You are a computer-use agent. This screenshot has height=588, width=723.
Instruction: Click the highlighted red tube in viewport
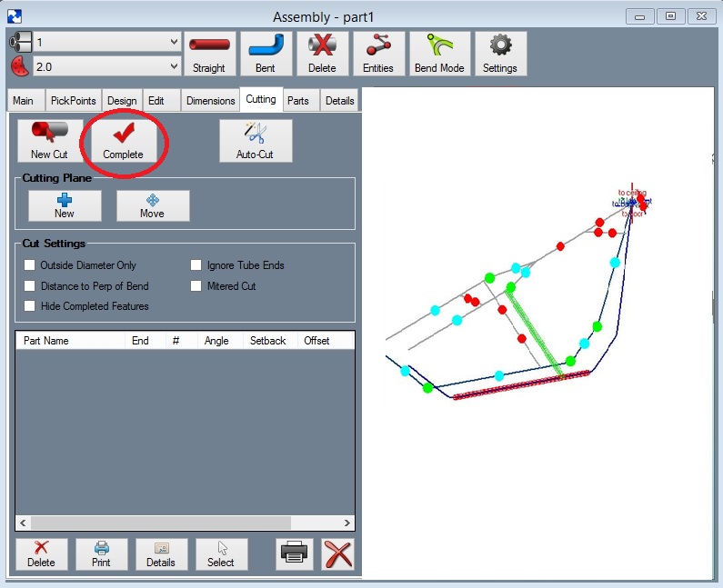(521, 385)
